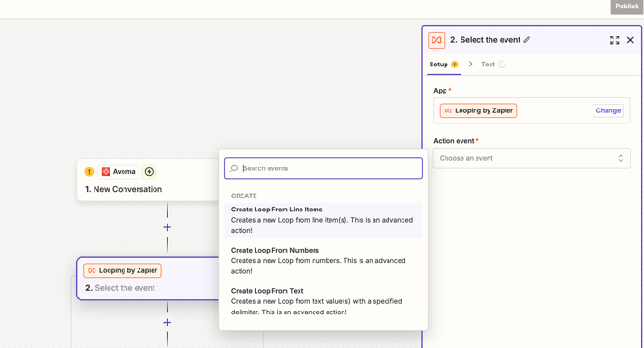The width and height of the screenshot is (644, 348).
Task: Open the Choose an event dropdown
Action: 532,158
